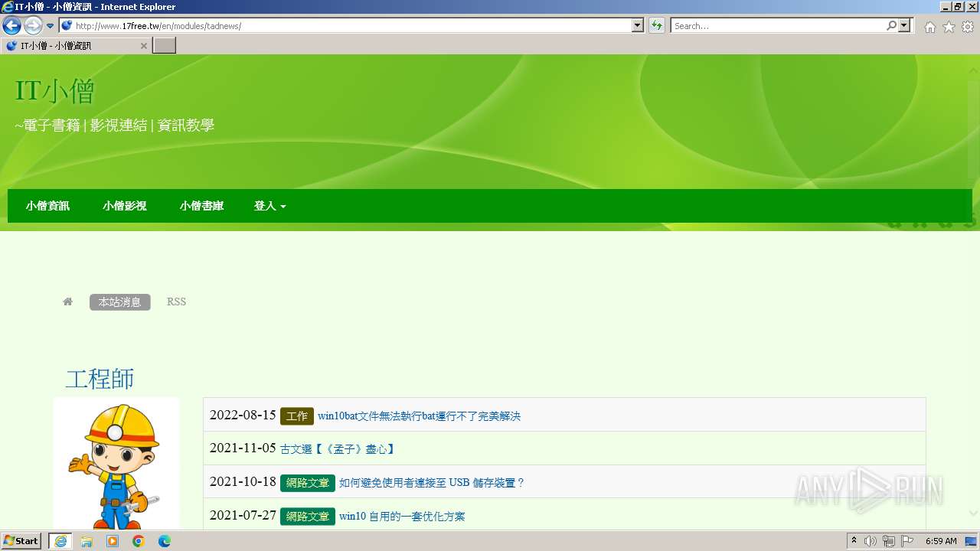
Task: Select the 本站消息 pill
Action: (120, 302)
